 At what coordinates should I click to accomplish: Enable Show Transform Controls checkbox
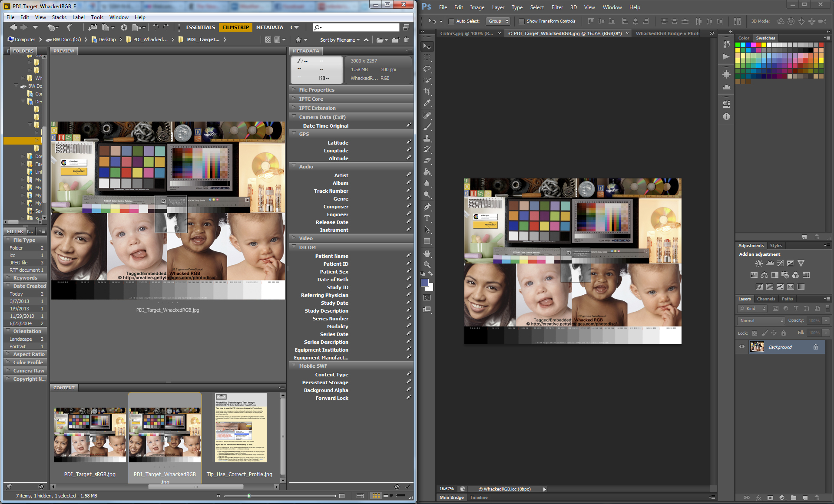pos(522,21)
